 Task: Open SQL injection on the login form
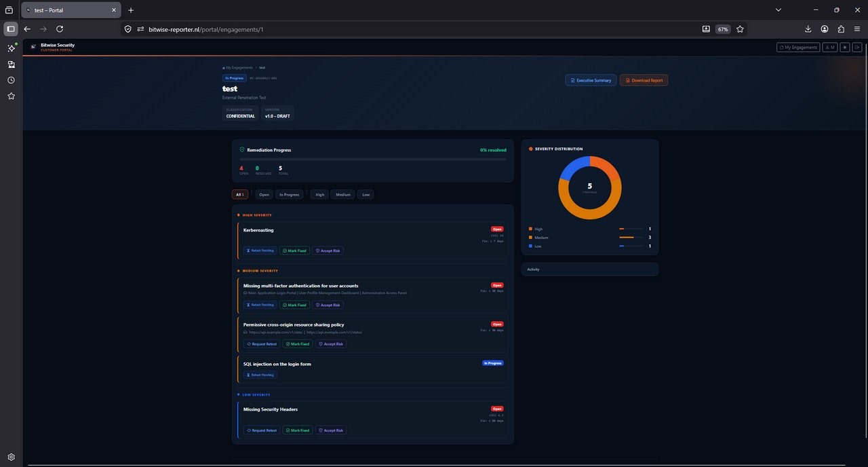point(277,364)
